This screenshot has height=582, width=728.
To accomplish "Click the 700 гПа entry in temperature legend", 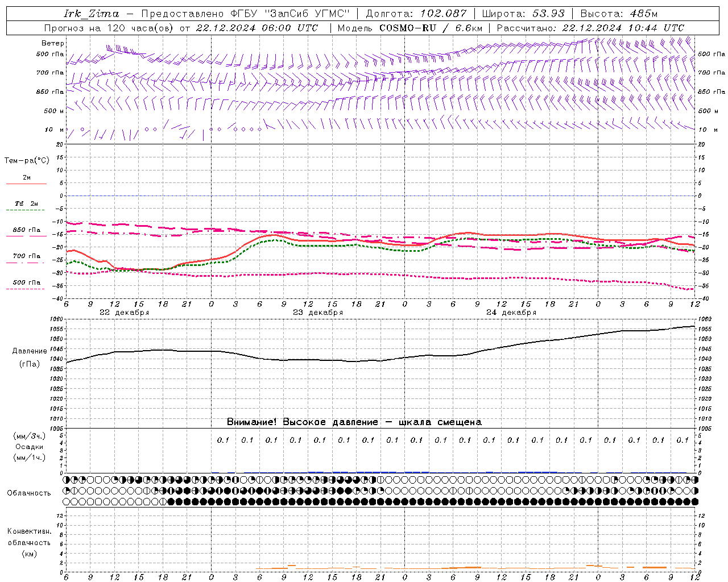I will pyautogui.click(x=26, y=256).
